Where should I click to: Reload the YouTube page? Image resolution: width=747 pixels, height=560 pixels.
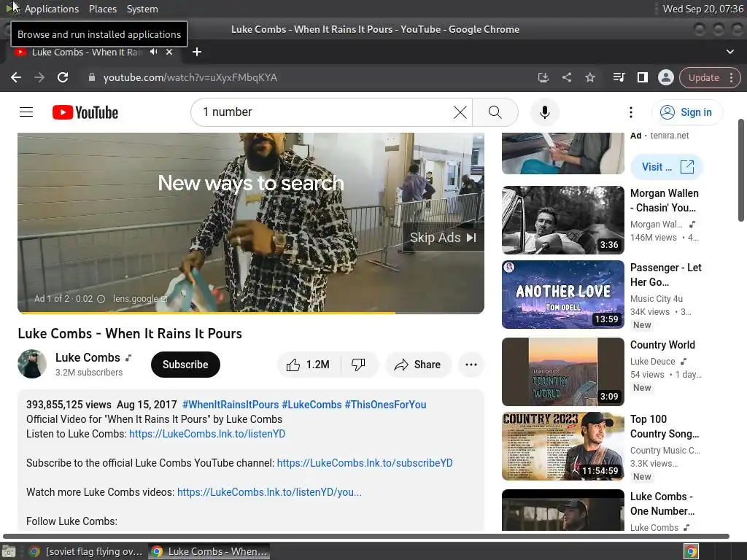(x=63, y=77)
